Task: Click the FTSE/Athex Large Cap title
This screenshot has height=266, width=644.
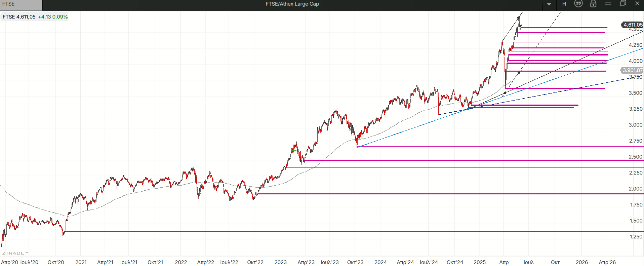Action: coord(292,4)
